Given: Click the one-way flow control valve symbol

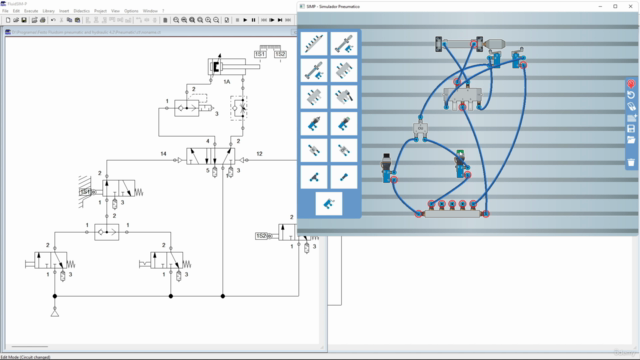Looking at the screenshot, I should click(x=238, y=108).
